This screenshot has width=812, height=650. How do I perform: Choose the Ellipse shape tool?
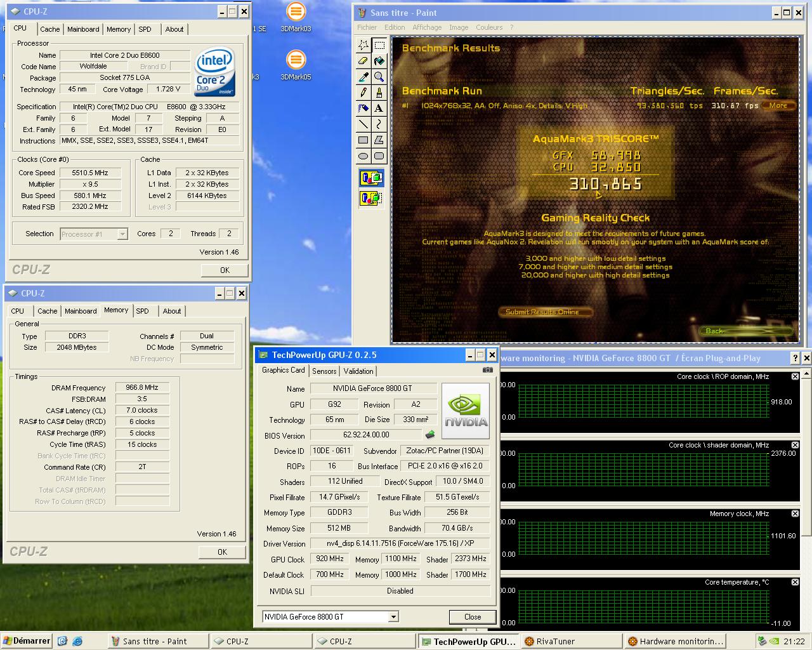pyautogui.click(x=363, y=156)
